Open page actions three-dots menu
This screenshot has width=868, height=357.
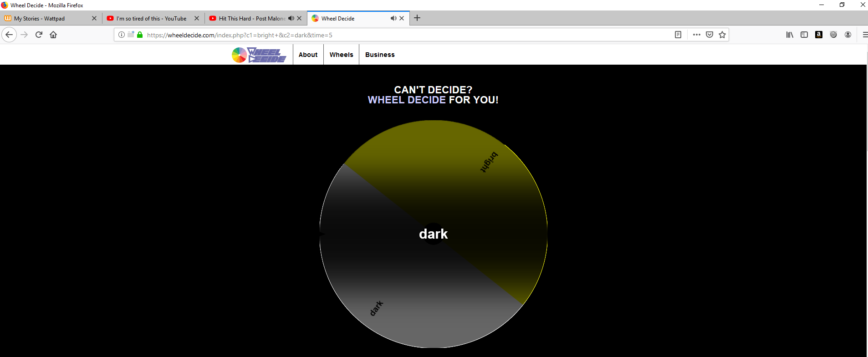(x=697, y=35)
